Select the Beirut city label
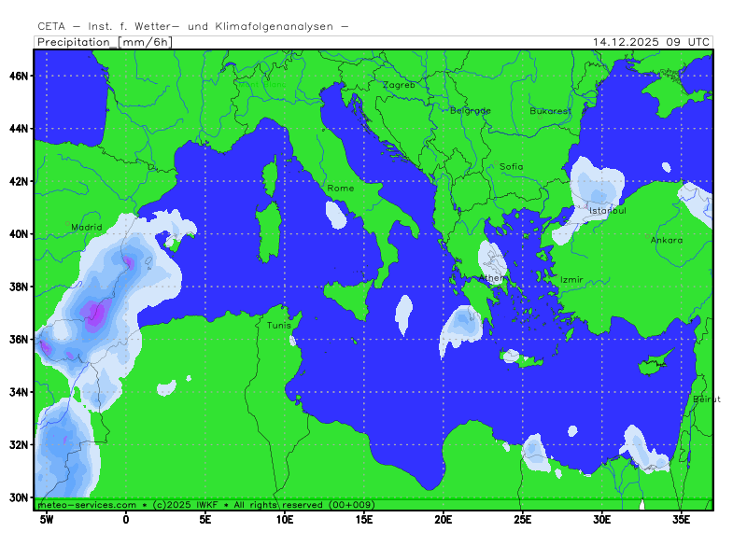The width and height of the screenshot is (747, 560). (706, 399)
